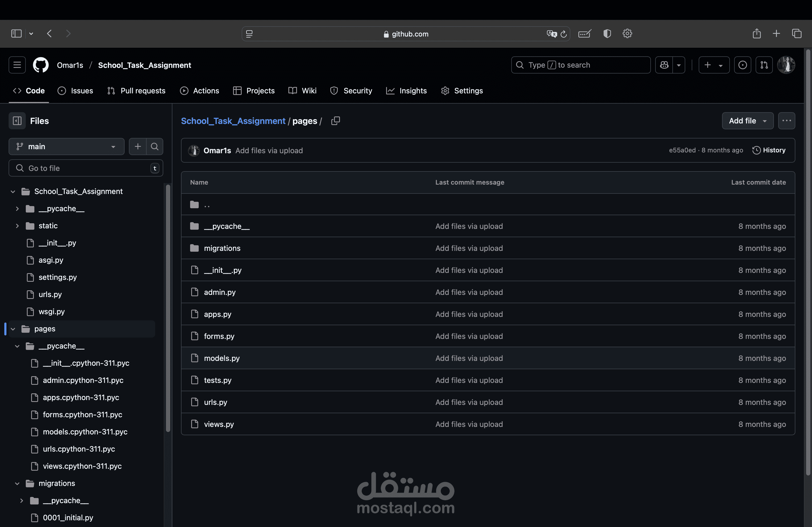Open the Insights tab
812x527 pixels.
[x=406, y=91]
